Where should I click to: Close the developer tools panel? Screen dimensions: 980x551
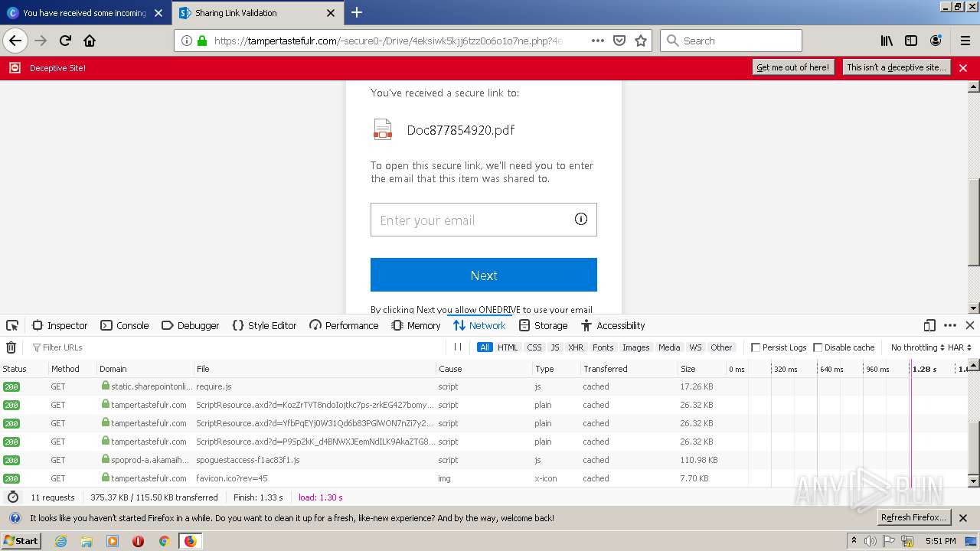969,325
